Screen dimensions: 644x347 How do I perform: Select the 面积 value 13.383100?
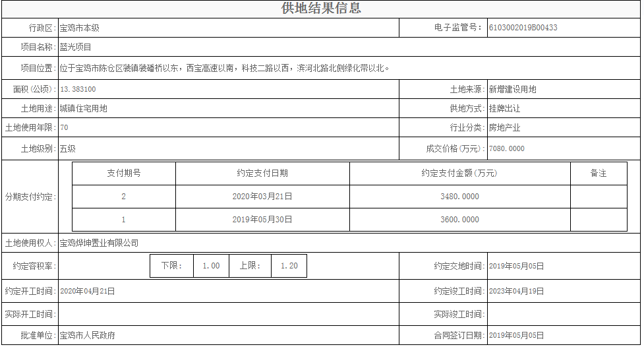pos(78,89)
